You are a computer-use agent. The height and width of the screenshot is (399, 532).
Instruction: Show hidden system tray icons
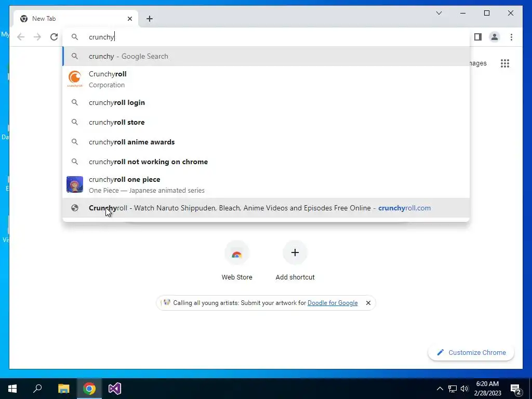[x=440, y=389]
